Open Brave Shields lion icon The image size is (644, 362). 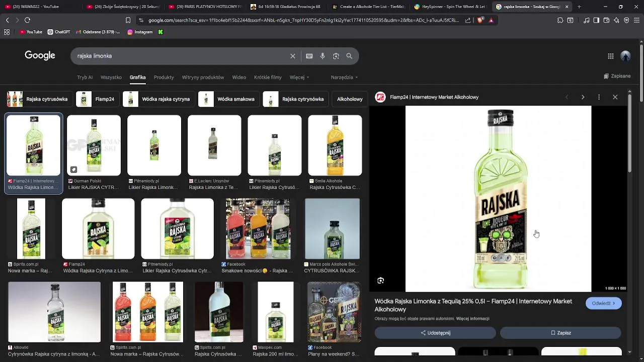[480, 20]
